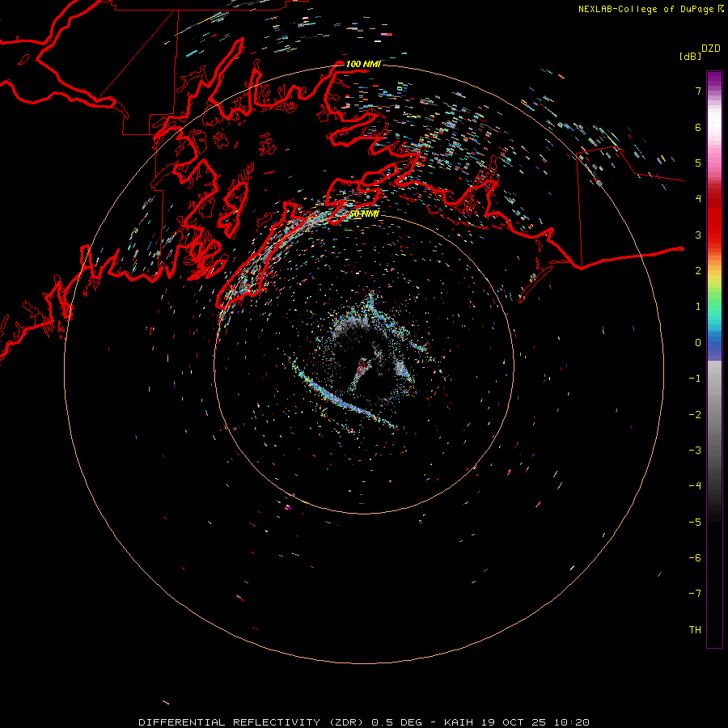Click the legend value 1
Screen dimensions: 728x728
[x=698, y=307]
